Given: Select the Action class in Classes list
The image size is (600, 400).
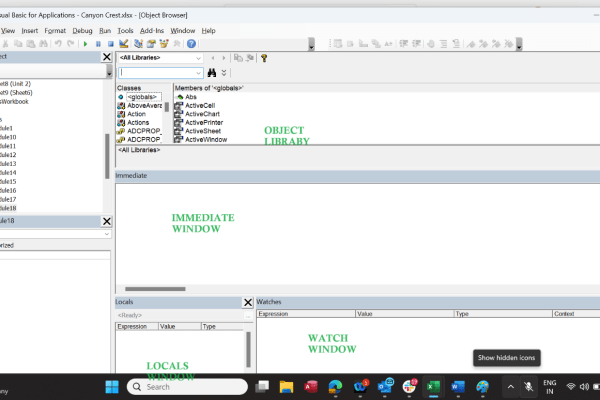Looking at the screenshot, I should point(136,114).
